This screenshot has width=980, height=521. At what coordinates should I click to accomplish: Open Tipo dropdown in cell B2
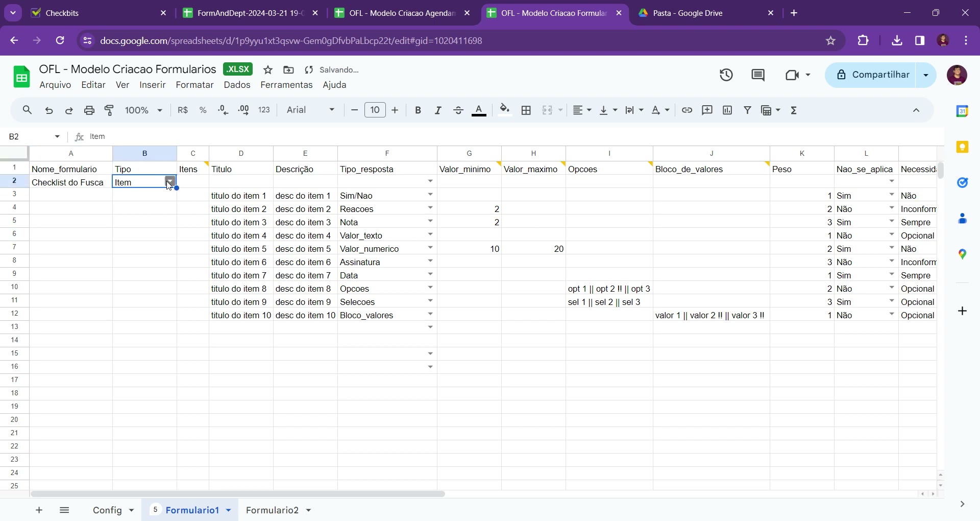[170, 181]
